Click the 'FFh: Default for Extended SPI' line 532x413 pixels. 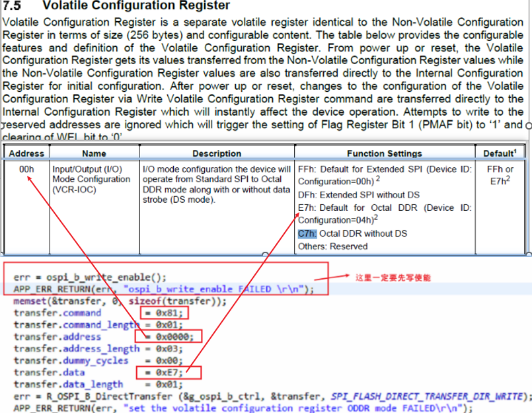pos(385,175)
